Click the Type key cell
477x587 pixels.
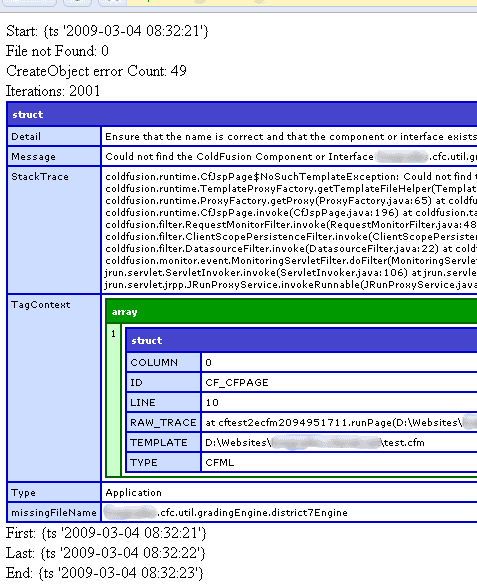[54, 493]
